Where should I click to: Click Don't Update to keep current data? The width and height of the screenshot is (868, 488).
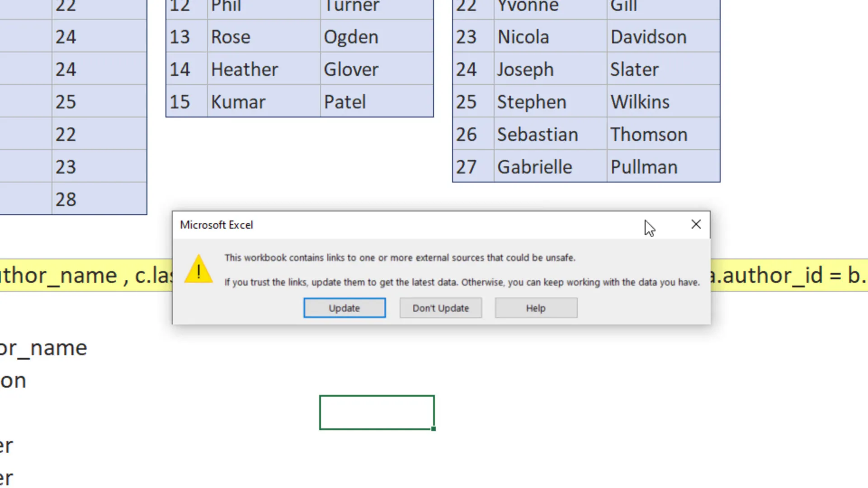[440, 308]
